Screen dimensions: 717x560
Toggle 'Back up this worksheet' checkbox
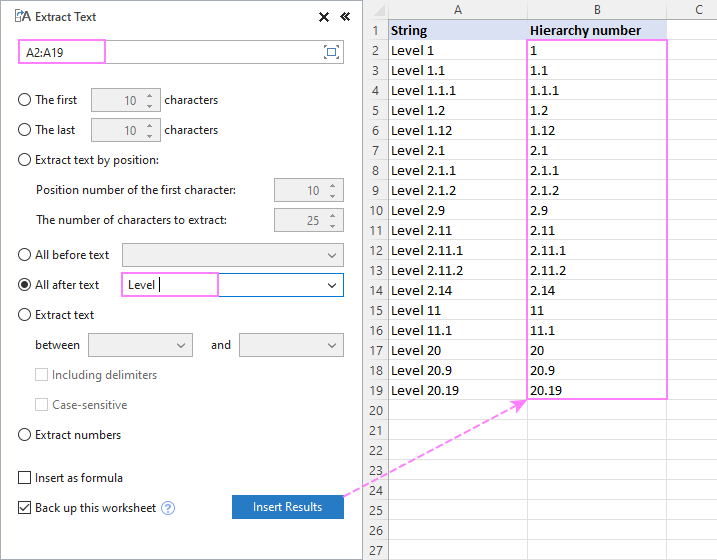point(24,508)
